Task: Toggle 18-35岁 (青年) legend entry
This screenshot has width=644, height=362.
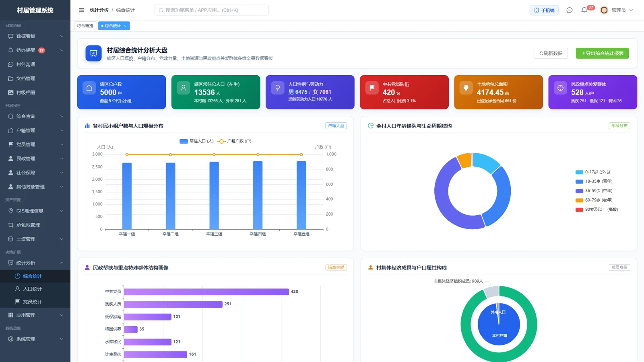Action: point(594,181)
